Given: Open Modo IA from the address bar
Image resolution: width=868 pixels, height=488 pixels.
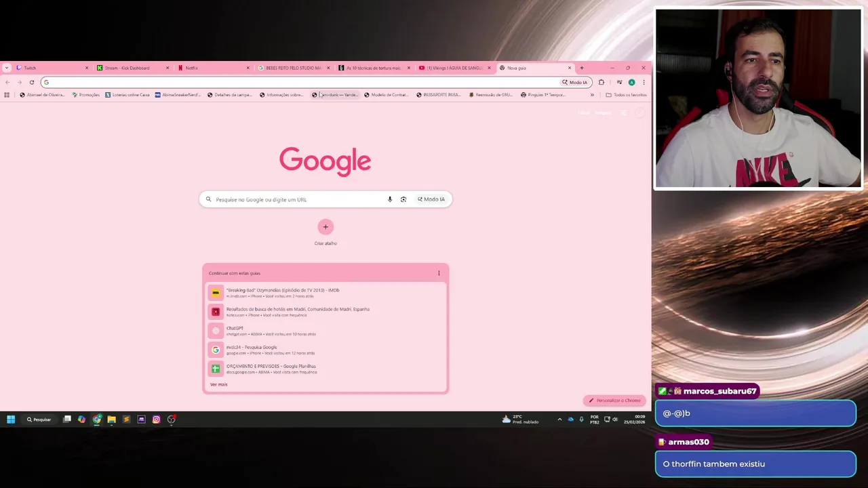Looking at the screenshot, I should 575,82.
